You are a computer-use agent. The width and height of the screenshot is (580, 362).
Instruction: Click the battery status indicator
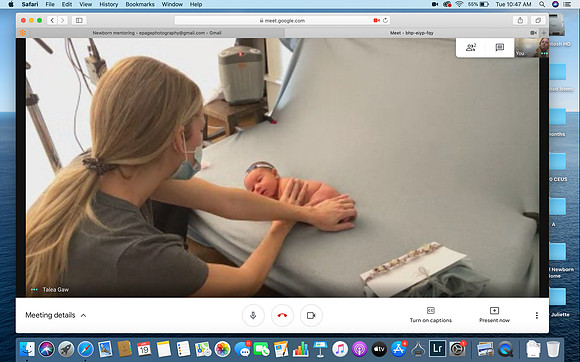click(x=478, y=4)
